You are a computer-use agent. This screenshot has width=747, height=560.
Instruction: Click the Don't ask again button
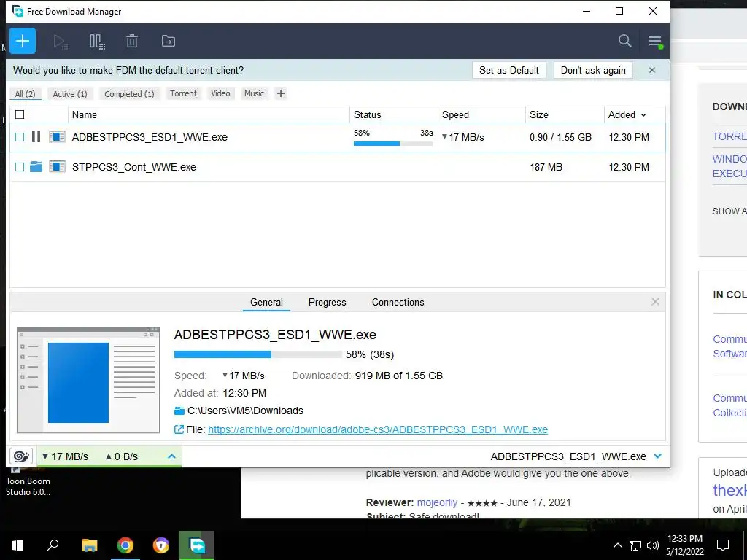[593, 70]
